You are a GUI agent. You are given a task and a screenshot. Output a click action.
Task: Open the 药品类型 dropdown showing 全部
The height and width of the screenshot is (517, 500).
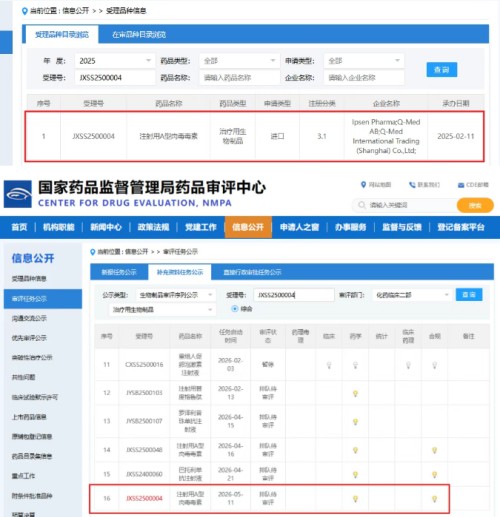(239, 61)
